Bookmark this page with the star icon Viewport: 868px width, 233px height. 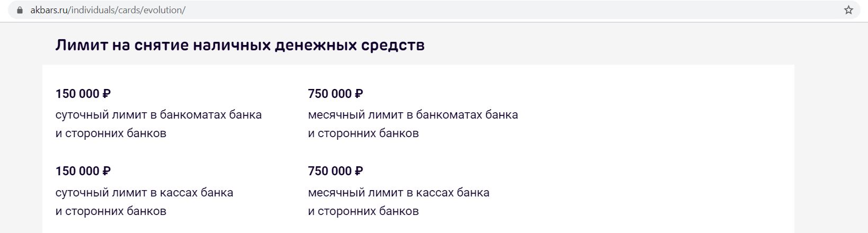(x=848, y=10)
